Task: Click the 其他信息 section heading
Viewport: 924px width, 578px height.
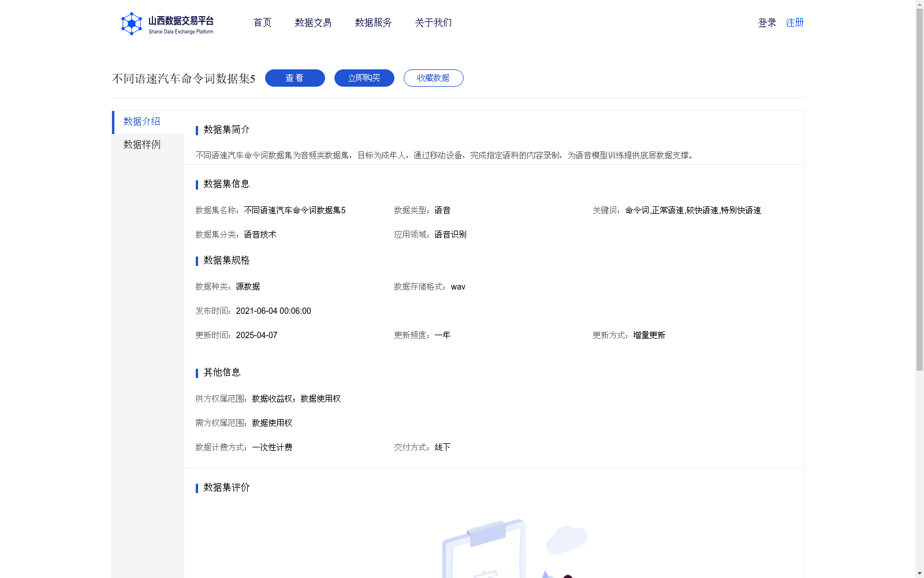Action: [x=222, y=372]
